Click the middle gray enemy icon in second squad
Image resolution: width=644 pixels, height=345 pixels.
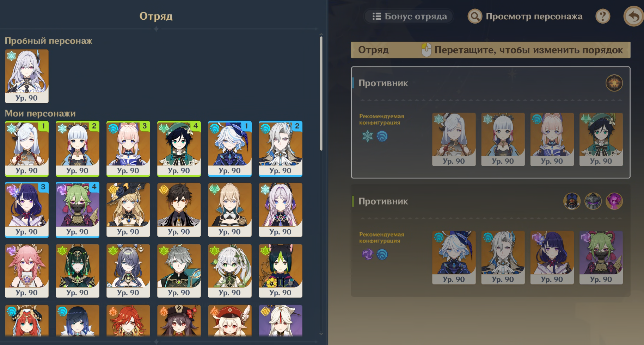point(593,201)
